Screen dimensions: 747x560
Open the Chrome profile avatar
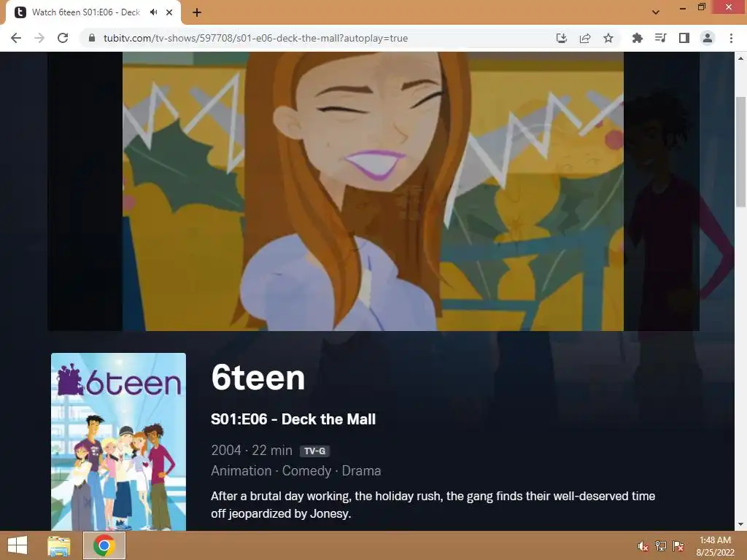click(708, 38)
